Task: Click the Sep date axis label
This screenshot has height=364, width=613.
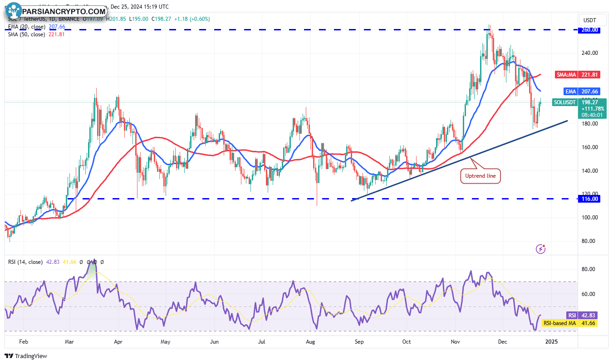Action: pos(359,341)
